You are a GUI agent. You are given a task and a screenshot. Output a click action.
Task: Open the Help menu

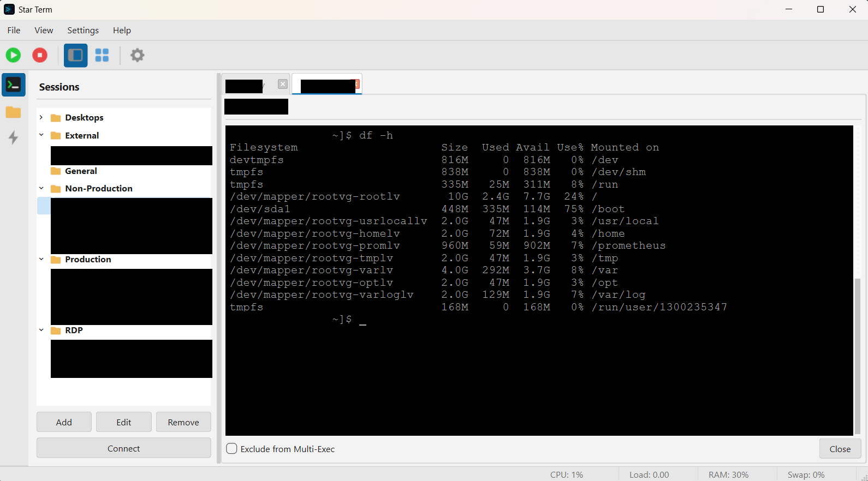point(122,31)
